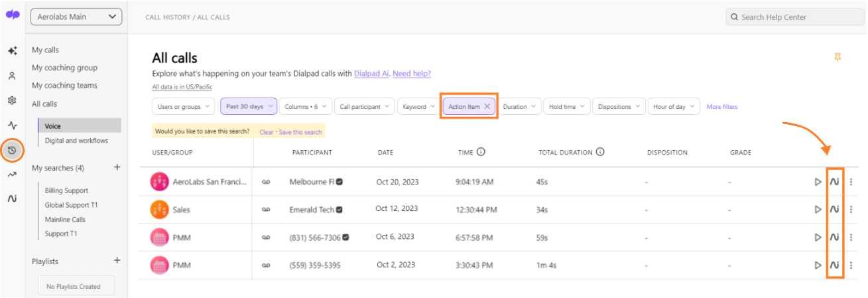Select All calls in sidebar
The height and width of the screenshot is (298, 868).
coord(44,104)
